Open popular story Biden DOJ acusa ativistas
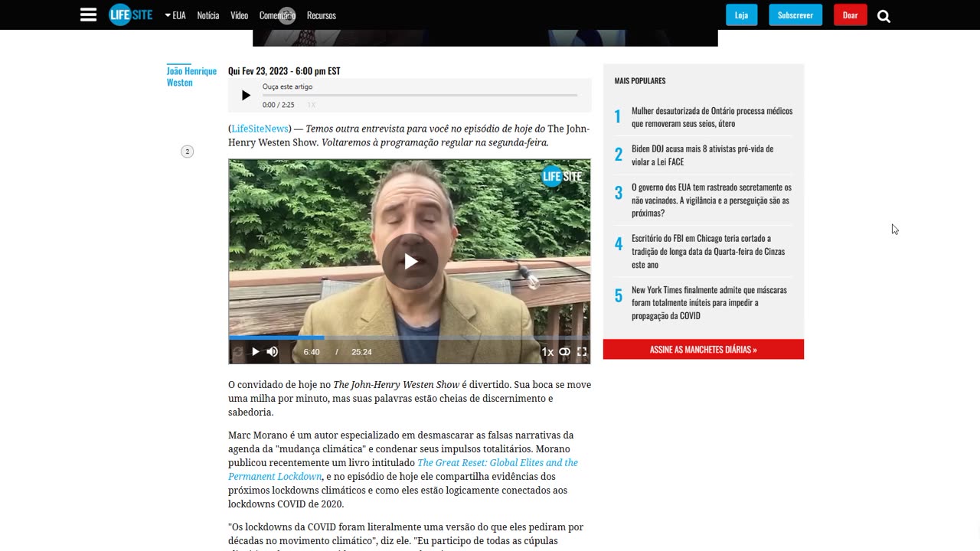Viewport: 980px width, 551px height. pos(702,155)
